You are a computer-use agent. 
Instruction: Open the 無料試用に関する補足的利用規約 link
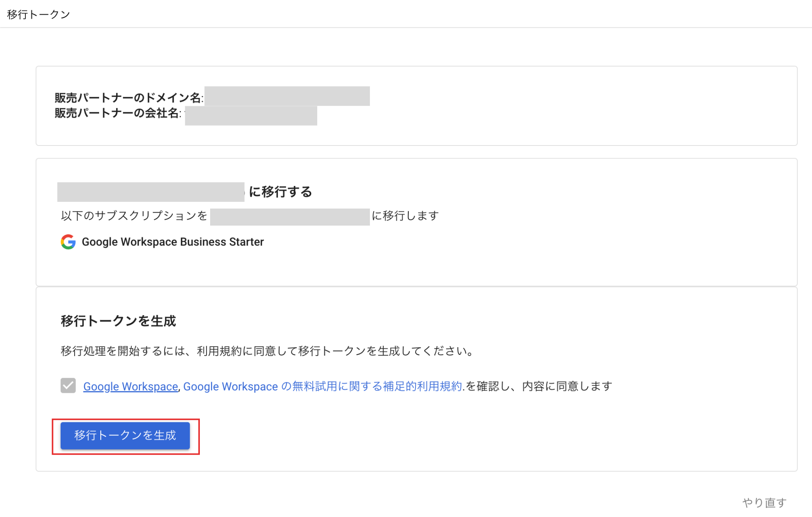[323, 386]
